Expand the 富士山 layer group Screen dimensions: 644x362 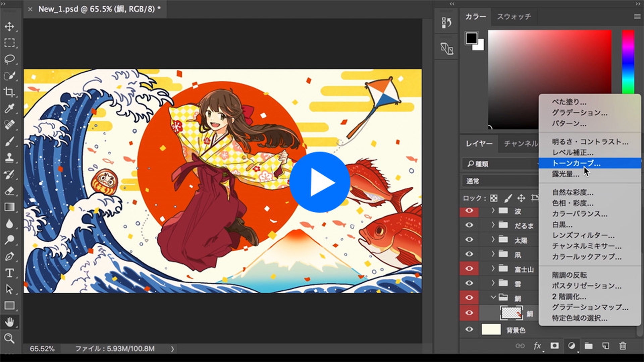[x=493, y=268]
